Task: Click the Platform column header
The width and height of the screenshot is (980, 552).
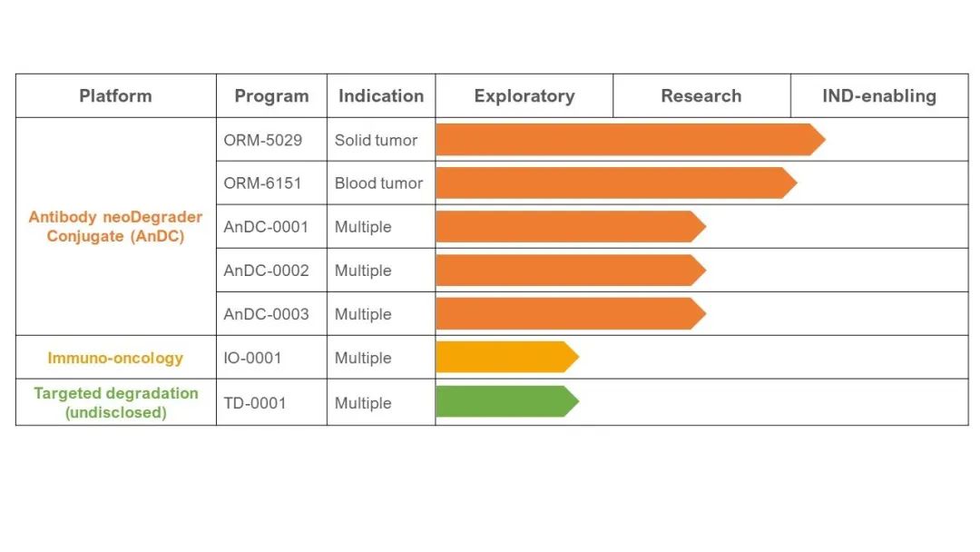Action: pyautogui.click(x=115, y=95)
